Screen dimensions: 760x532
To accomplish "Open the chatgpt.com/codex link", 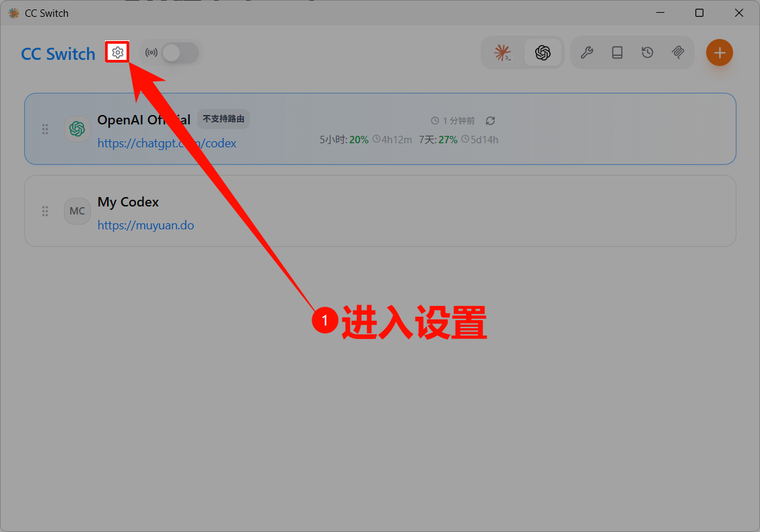I will pyautogui.click(x=167, y=143).
